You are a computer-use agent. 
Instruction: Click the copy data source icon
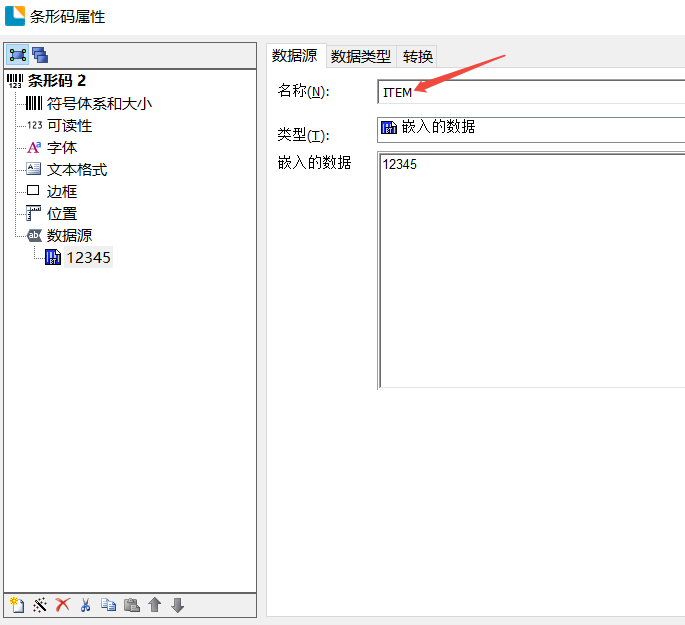point(108,605)
